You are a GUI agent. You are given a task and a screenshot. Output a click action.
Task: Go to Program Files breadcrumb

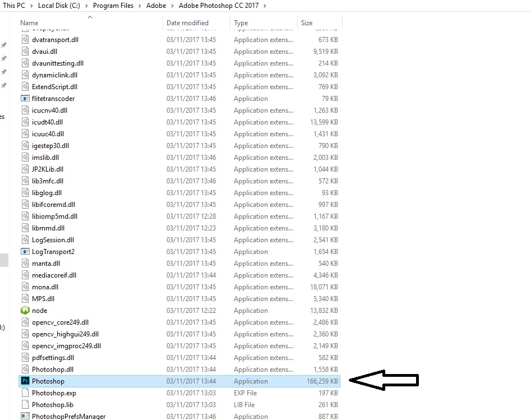tap(113, 6)
